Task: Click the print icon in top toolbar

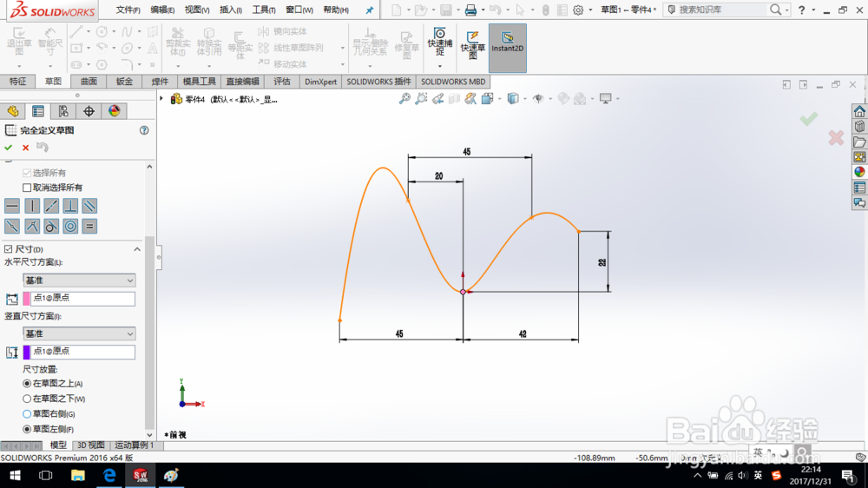Action: tap(470, 10)
